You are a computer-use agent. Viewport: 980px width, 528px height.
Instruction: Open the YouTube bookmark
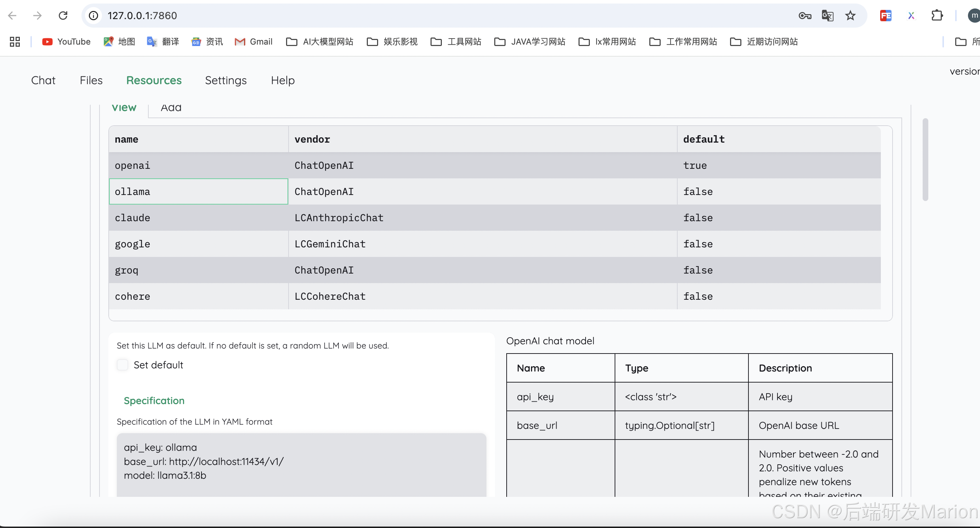pos(66,42)
